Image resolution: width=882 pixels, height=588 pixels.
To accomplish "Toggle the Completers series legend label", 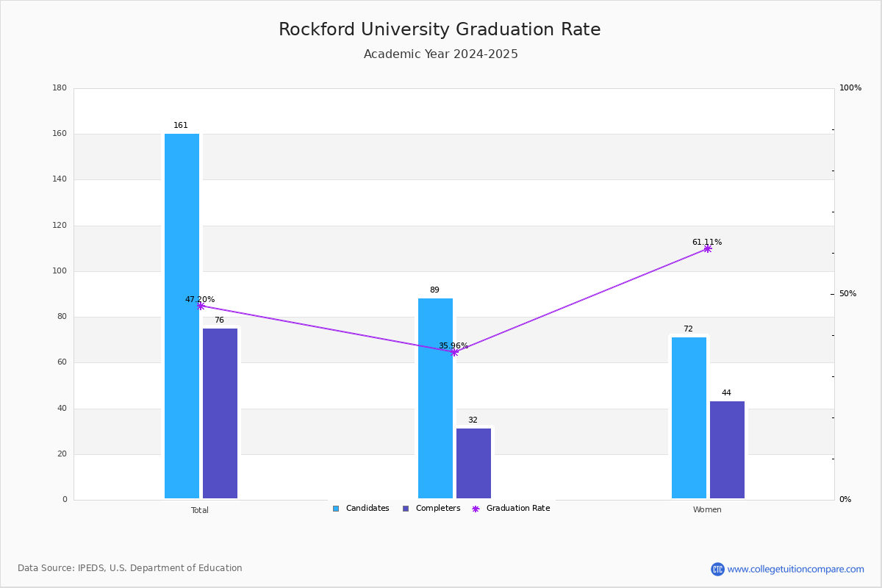I will (x=438, y=509).
